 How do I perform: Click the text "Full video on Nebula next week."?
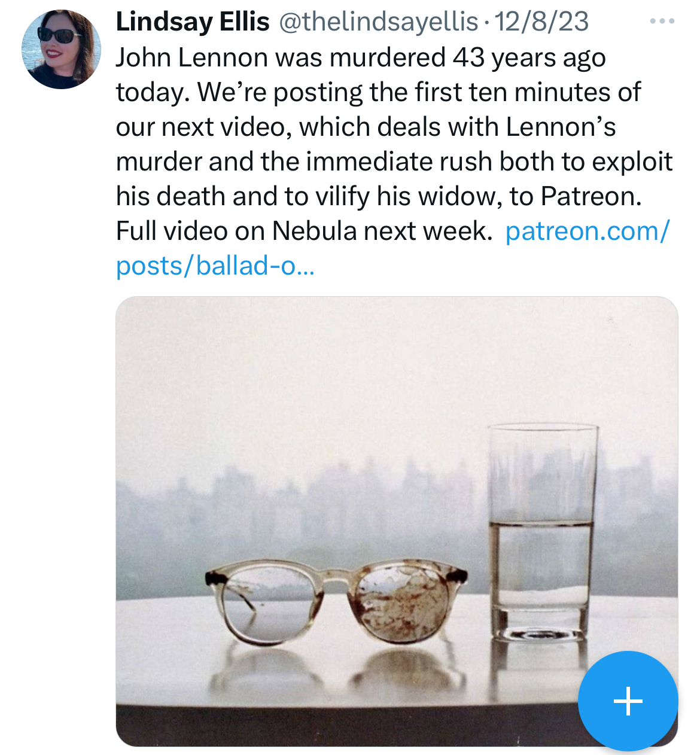tap(304, 231)
